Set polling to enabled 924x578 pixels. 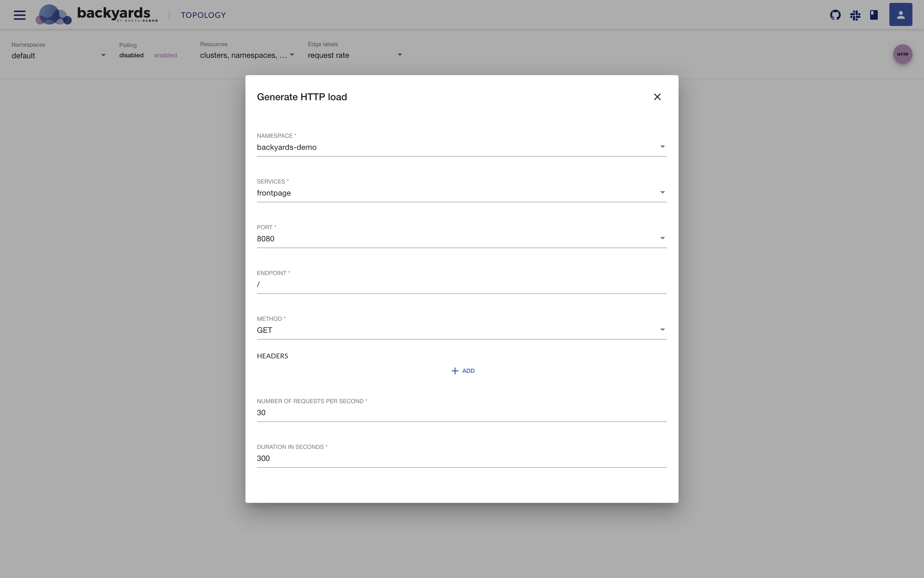pos(165,55)
